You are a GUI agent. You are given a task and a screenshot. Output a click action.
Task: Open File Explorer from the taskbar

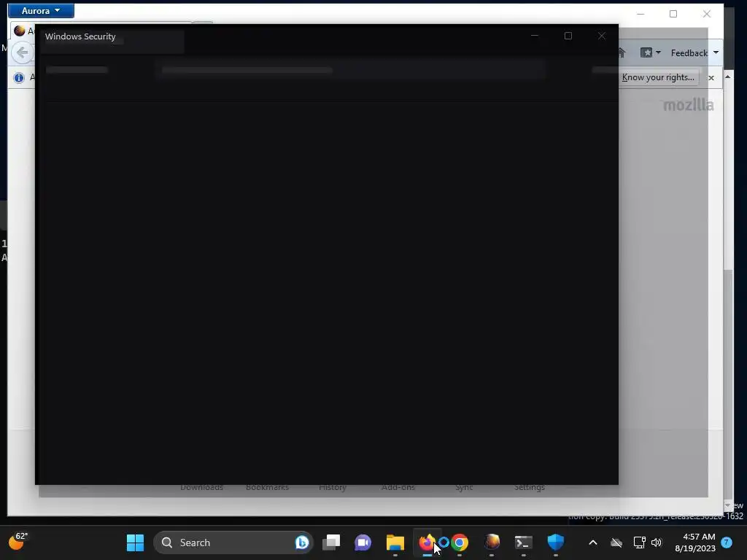(x=395, y=542)
